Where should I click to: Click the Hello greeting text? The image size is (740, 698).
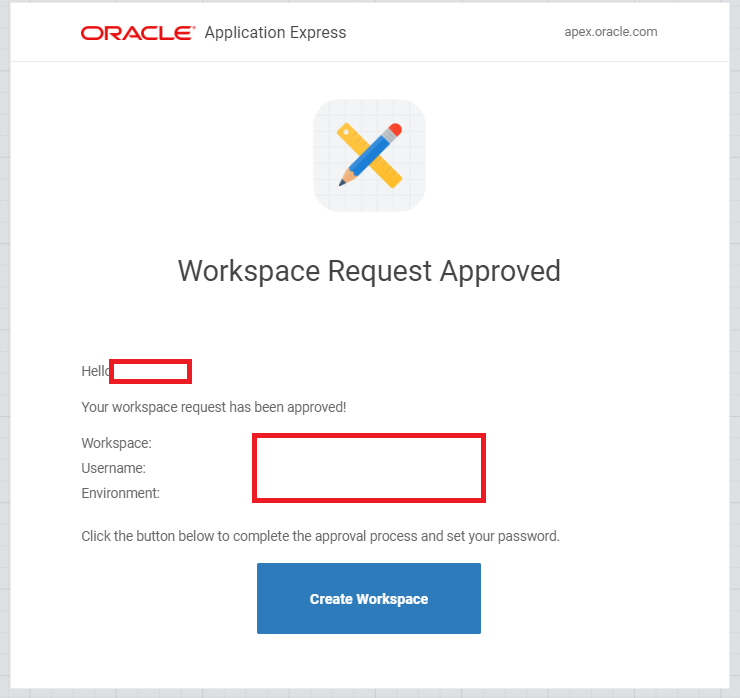coord(96,371)
